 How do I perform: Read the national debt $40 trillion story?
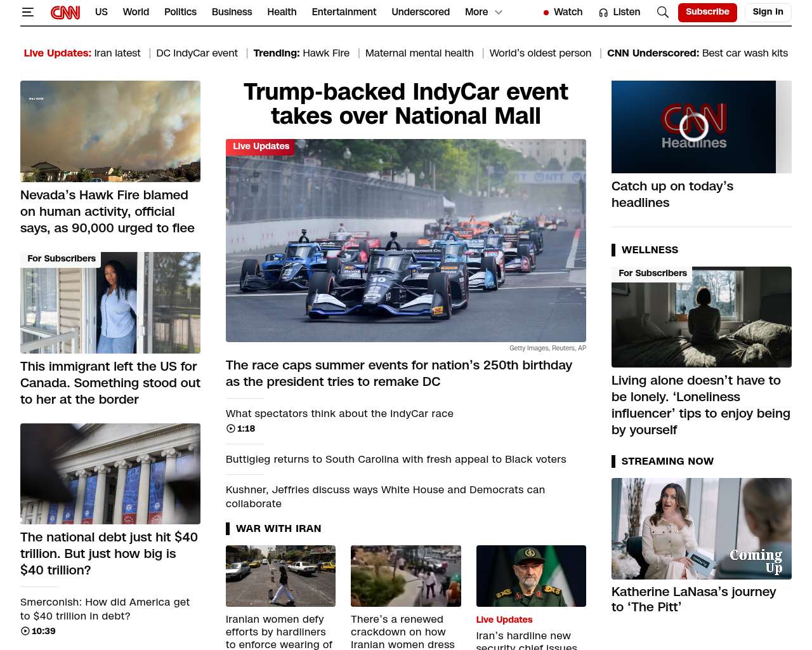(109, 554)
